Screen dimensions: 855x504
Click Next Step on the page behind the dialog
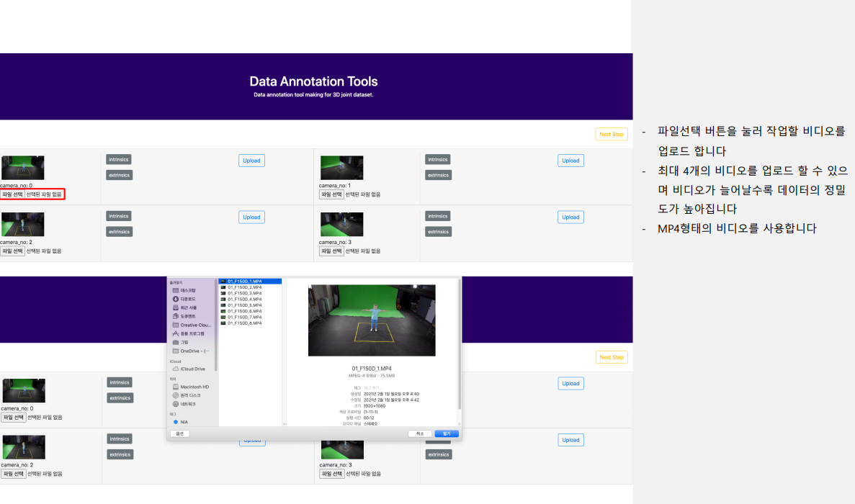612,357
